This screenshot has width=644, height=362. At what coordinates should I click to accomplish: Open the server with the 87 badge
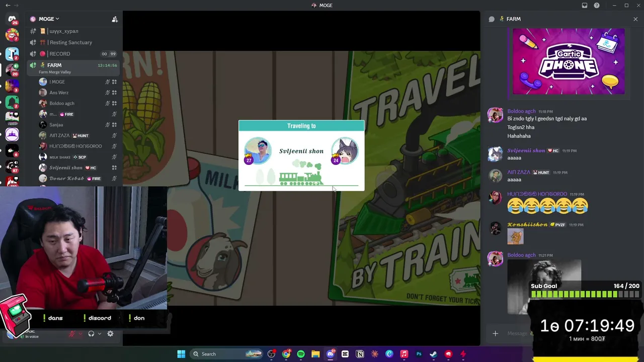[12, 166]
